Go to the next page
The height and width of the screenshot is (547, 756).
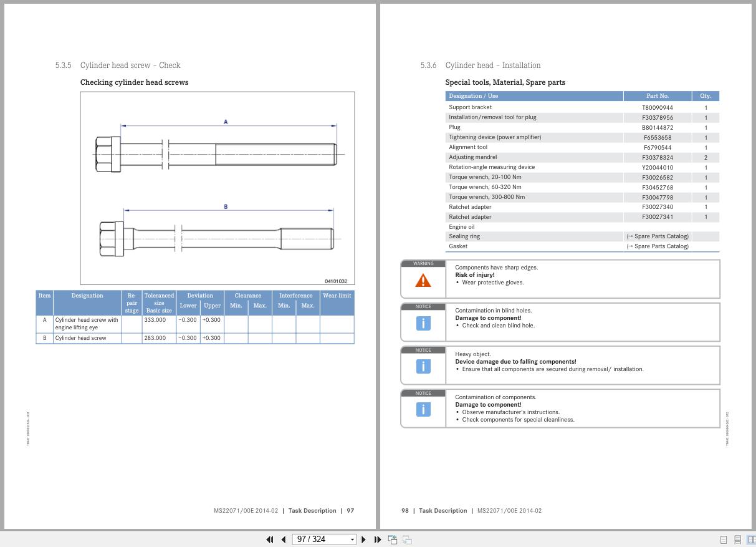pos(364,540)
